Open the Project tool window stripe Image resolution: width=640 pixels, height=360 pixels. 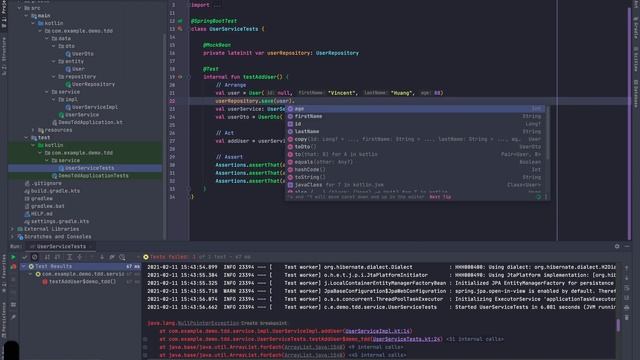point(4,14)
